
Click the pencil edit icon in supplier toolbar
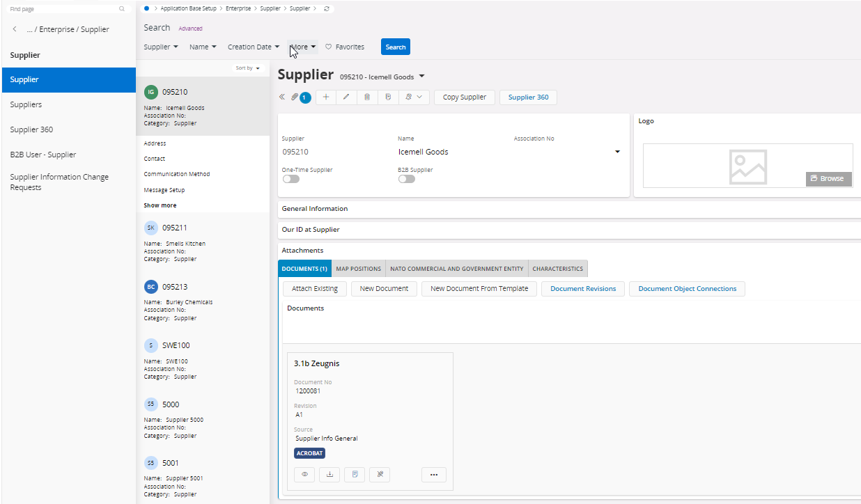(346, 97)
